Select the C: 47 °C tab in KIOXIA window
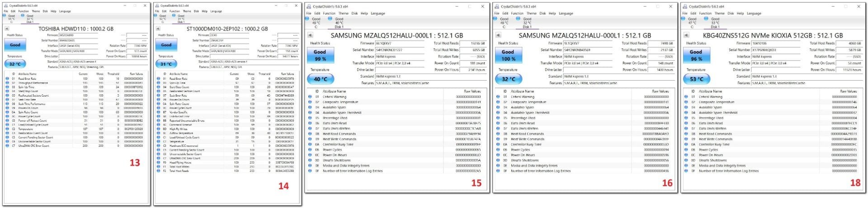The width and height of the screenshot is (868, 208). coord(692,23)
